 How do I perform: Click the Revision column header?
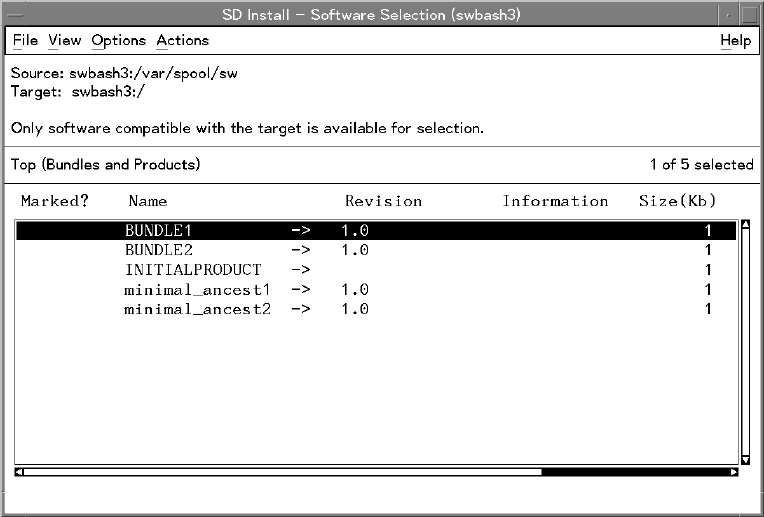pyautogui.click(x=383, y=201)
